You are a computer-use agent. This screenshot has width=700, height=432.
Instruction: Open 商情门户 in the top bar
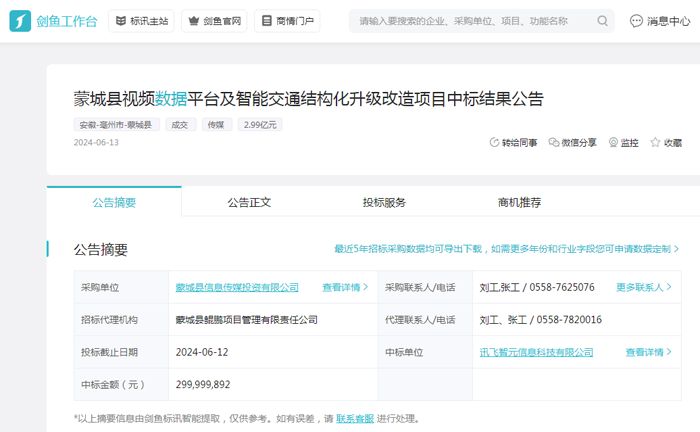click(x=287, y=21)
